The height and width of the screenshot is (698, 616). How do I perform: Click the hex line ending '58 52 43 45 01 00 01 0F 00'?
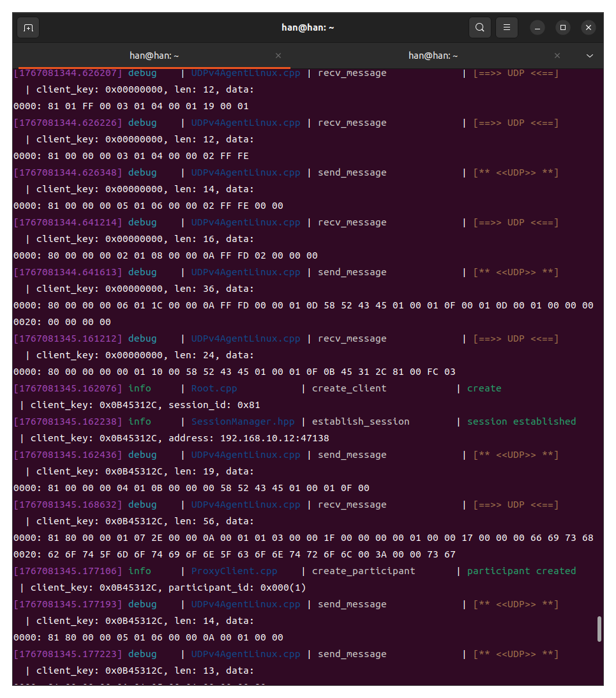tap(192, 489)
